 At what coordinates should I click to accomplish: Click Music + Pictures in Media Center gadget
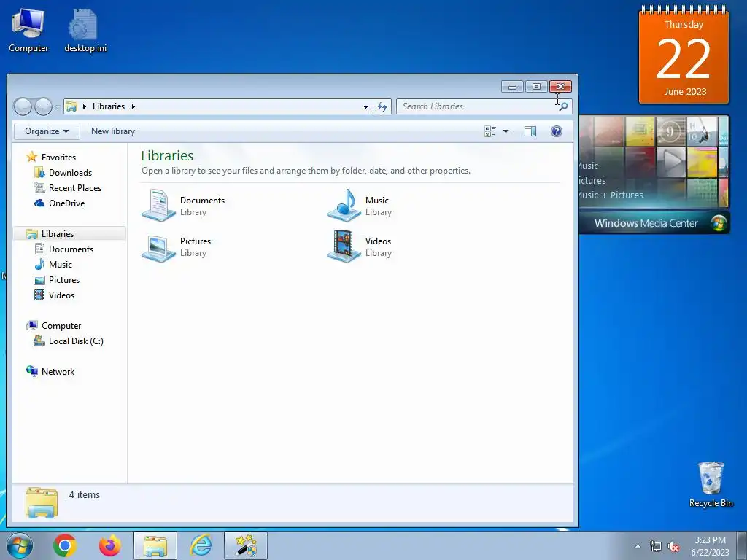(x=610, y=195)
